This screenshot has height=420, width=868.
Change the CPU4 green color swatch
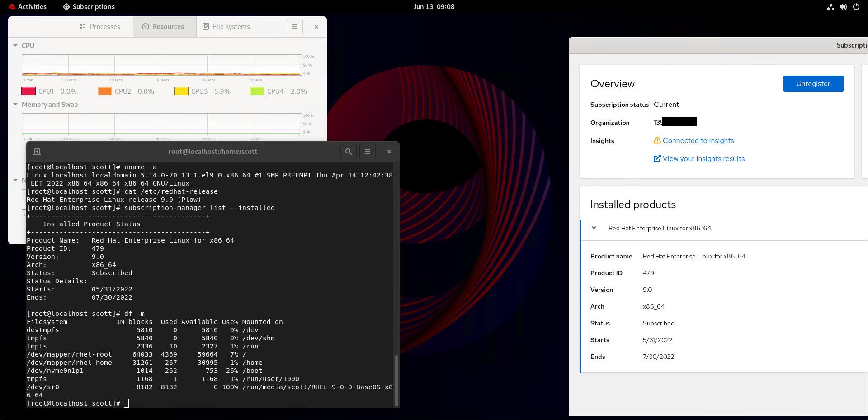click(257, 91)
